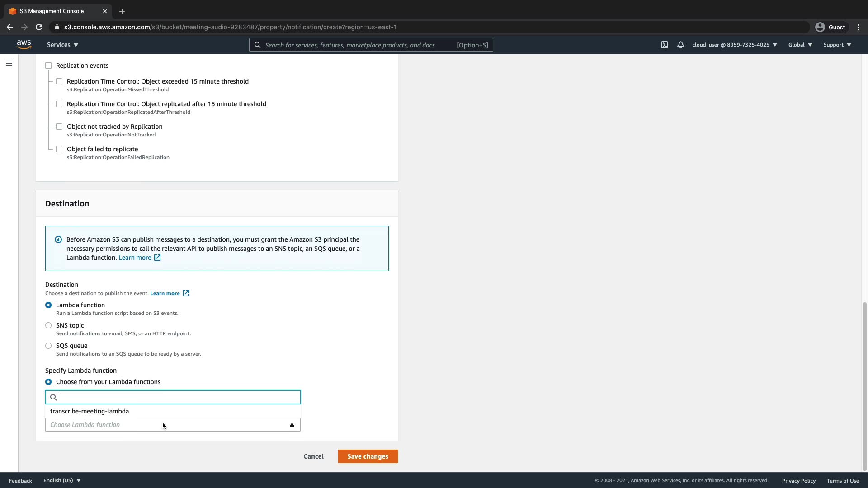Image resolution: width=868 pixels, height=488 pixels.
Task: Check Object failed to replicate
Action: [x=59, y=149]
